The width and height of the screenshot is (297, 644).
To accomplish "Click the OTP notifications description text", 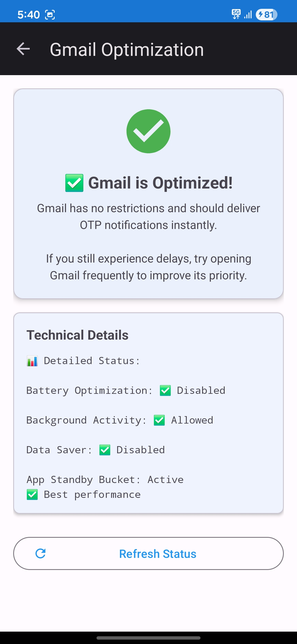I will tap(148, 217).
